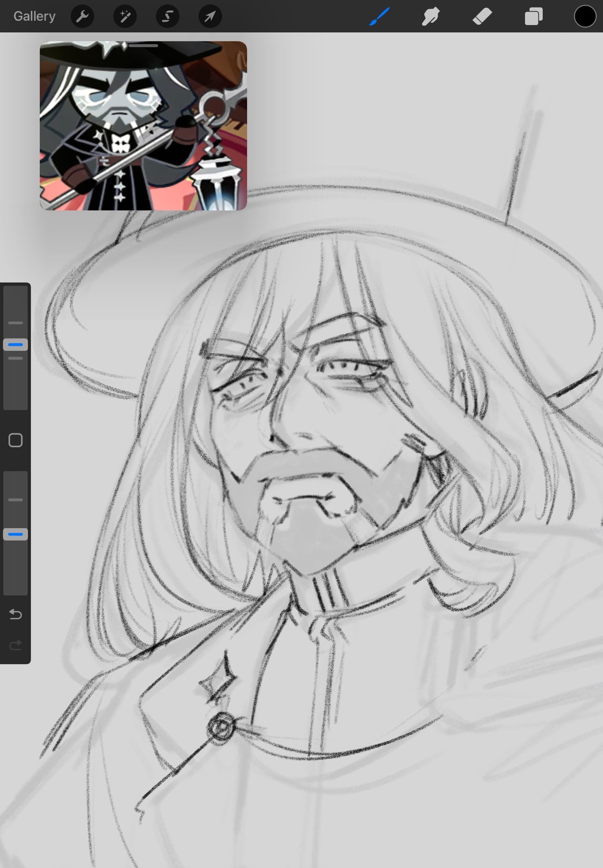Tap the reference image thumbnail
Screen dimensions: 603x868
click(143, 130)
